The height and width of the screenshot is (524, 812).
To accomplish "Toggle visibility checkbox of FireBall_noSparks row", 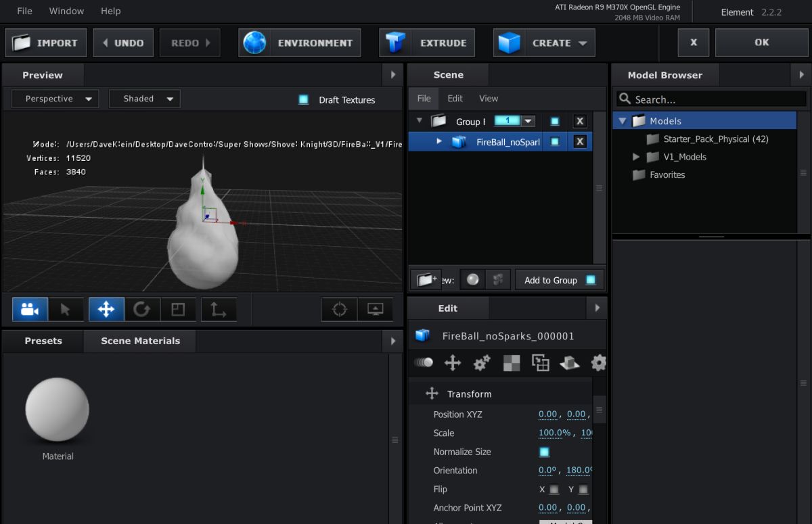I will [x=555, y=142].
